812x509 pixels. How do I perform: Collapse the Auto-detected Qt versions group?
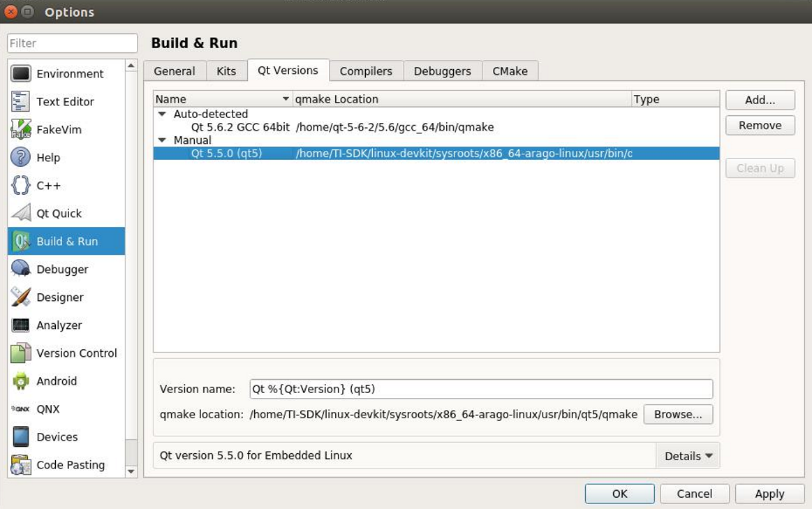(x=162, y=114)
